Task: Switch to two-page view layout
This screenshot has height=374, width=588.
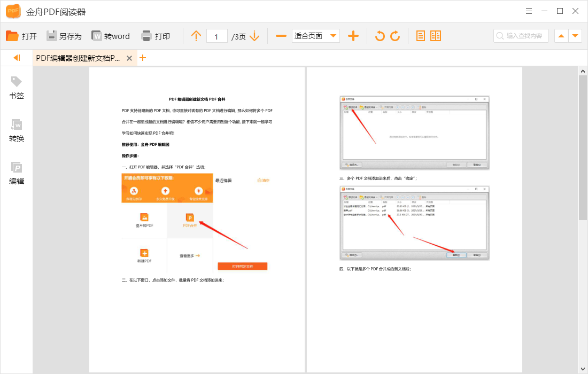Action: [436, 36]
